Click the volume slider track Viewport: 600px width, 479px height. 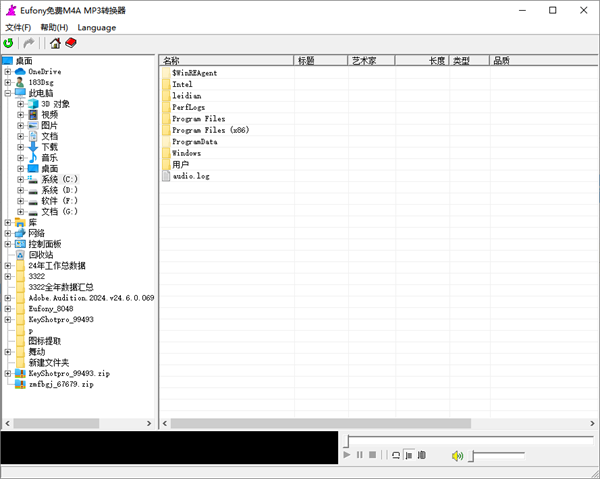[498, 456]
